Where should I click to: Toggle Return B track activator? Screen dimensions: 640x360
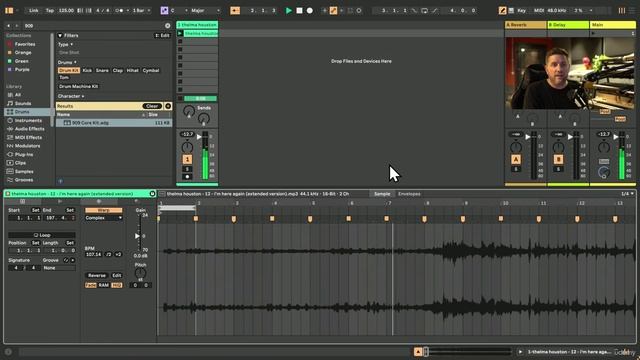558,159
